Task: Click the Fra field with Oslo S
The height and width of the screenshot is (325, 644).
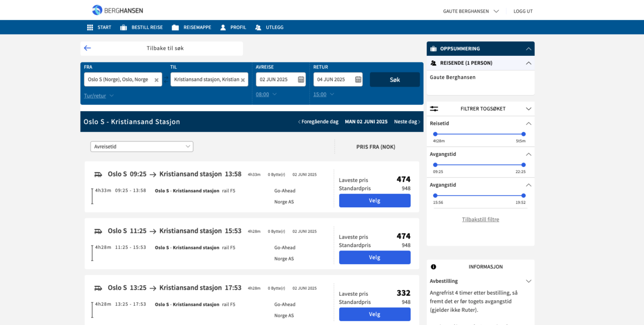Action: click(123, 79)
